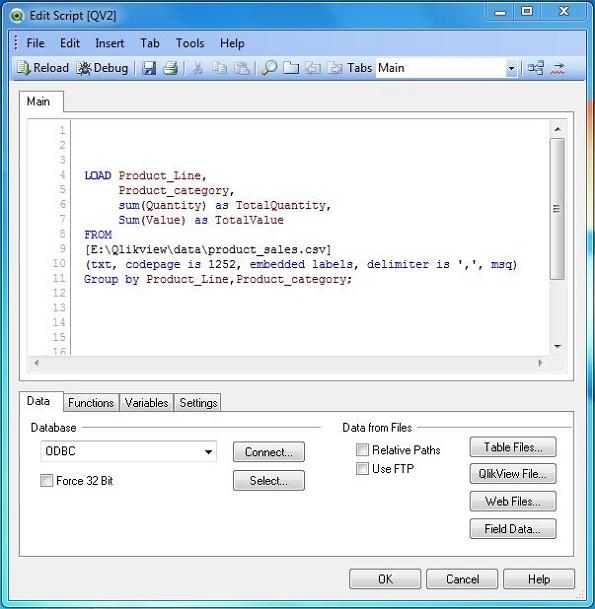Maximize the Edit Script window

coord(527,12)
